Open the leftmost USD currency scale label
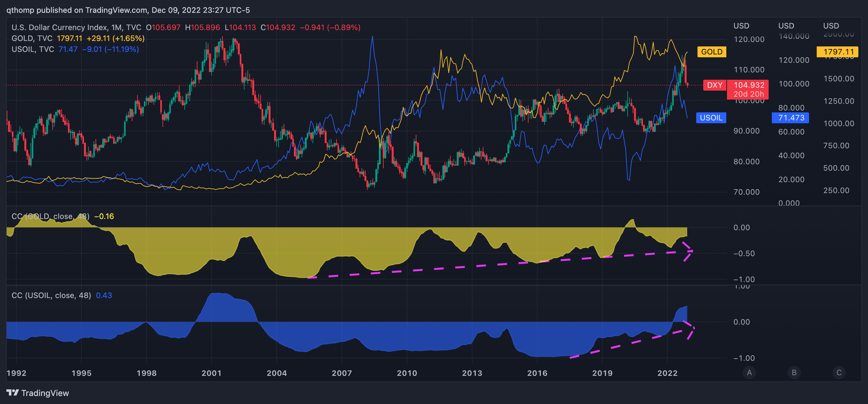This screenshot has height=404, width=868. 741,26
